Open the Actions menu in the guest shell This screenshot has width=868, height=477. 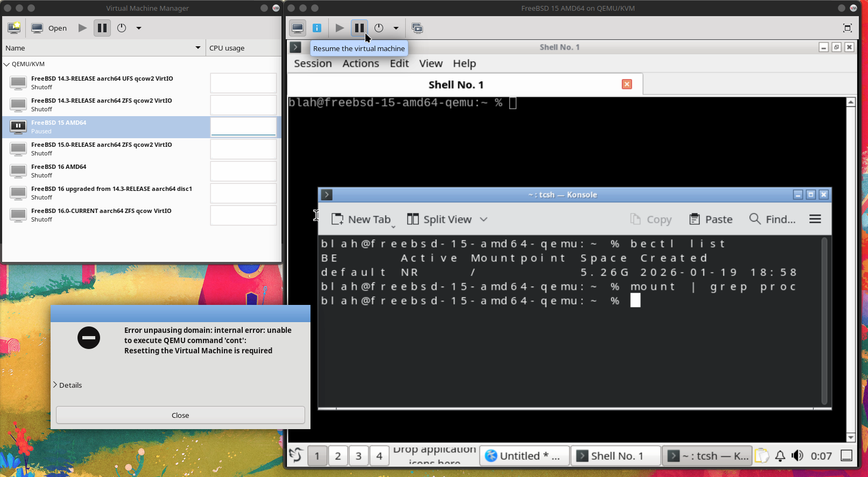click(361, 63)
